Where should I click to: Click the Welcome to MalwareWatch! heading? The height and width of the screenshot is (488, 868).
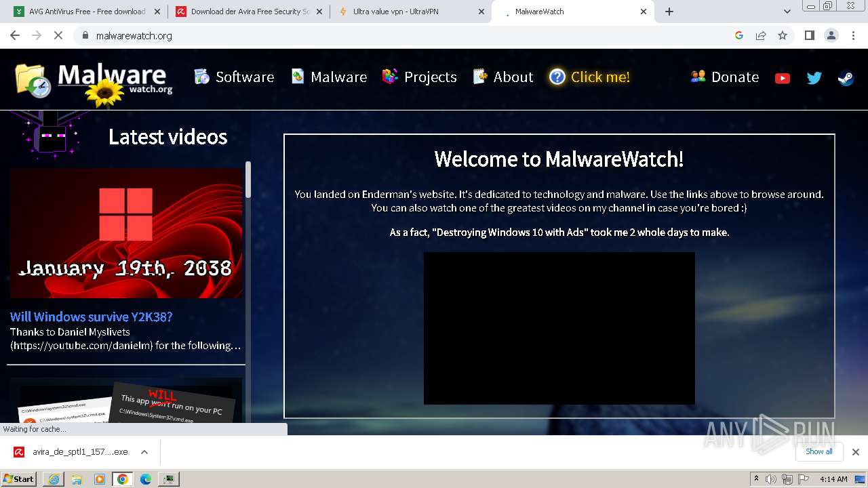(x=559, y=159)
